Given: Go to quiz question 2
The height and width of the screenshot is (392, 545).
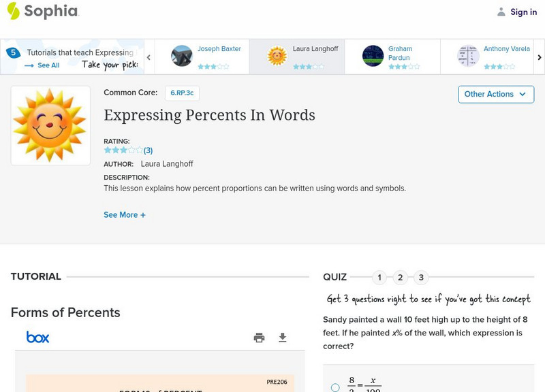Looking at the screenshot, I should pyautogui.click(x=401, y=278).
